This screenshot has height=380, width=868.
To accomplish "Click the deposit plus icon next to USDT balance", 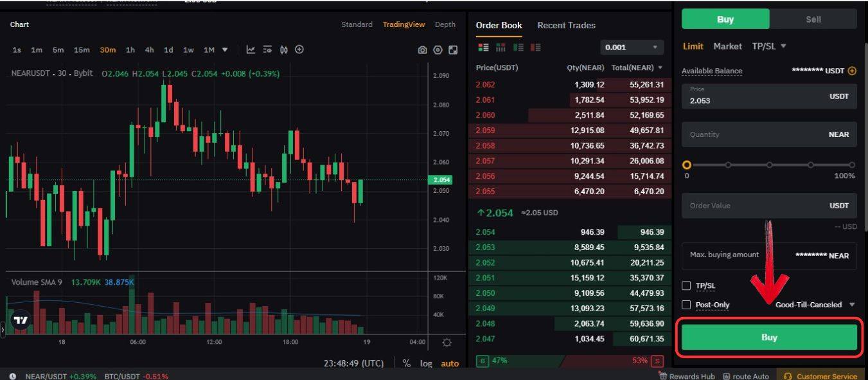I will click(852, 71).
